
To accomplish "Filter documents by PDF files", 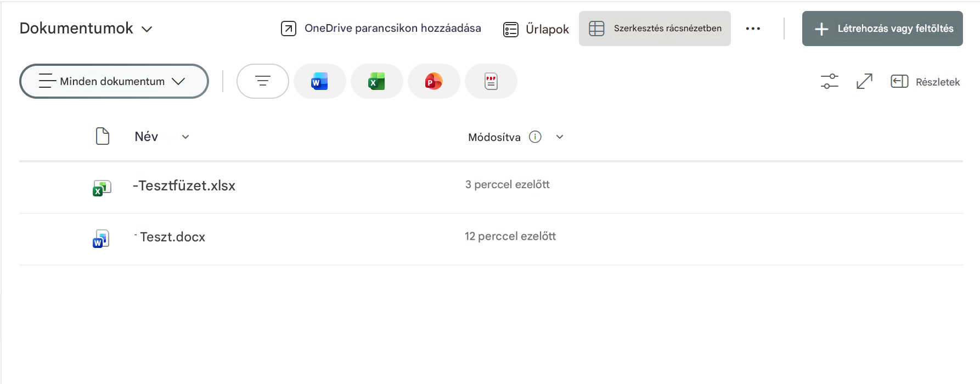I will click(x=491, y=81).
